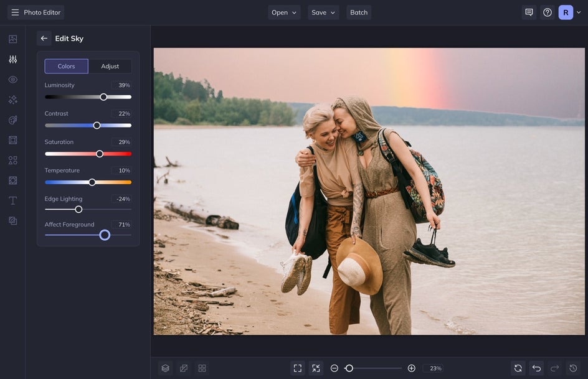Click the Undo arrow icon
This screenshot has width=588, height=379.
536,368
